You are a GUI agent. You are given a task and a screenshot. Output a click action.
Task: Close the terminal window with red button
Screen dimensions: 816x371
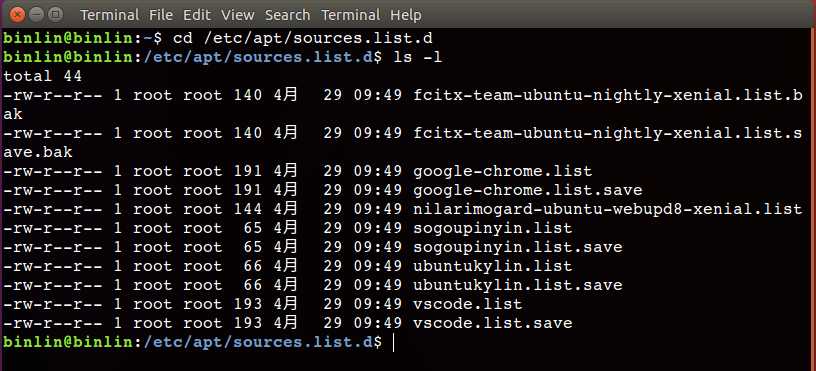18,15
